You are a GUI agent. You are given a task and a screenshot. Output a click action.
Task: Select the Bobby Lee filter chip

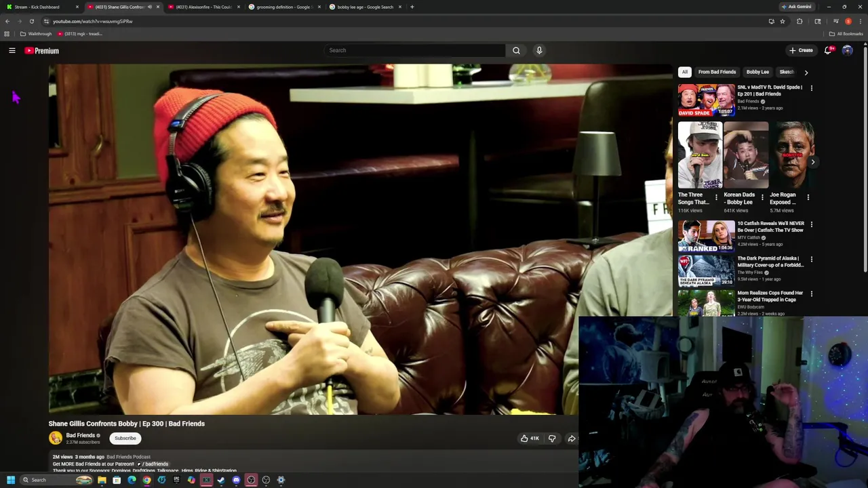[x=757, y=72]
